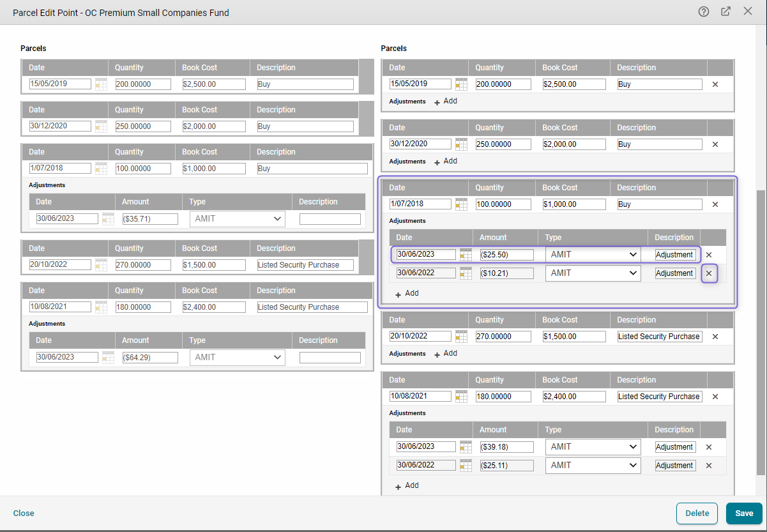Image resolution: width=767 pixels, height=532 pixels.
Task: Close the Parcel Edit Point dialog with X
Action: point(748,11)
